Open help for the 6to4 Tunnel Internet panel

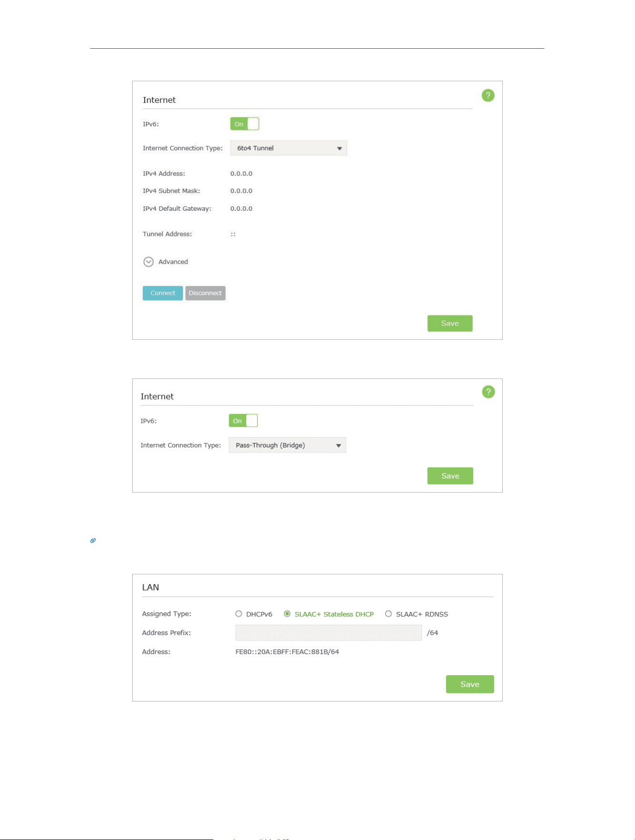pyautogui.click(x=488, y=96)
